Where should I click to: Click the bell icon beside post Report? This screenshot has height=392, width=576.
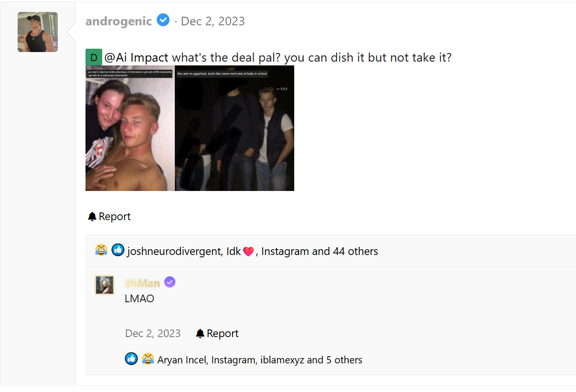click(92, 217)
